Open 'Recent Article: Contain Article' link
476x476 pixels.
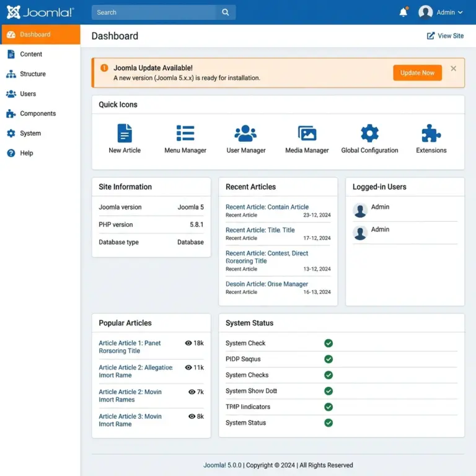[x=267, y=207]
